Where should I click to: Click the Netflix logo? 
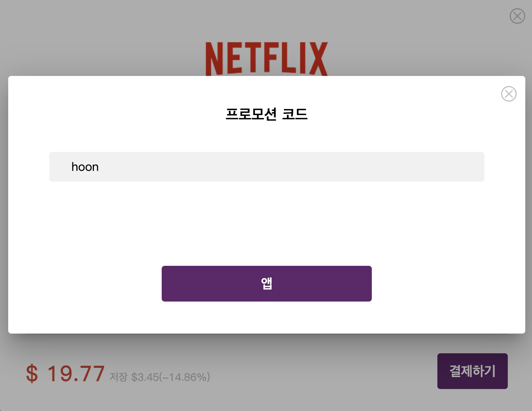[267, 58]
